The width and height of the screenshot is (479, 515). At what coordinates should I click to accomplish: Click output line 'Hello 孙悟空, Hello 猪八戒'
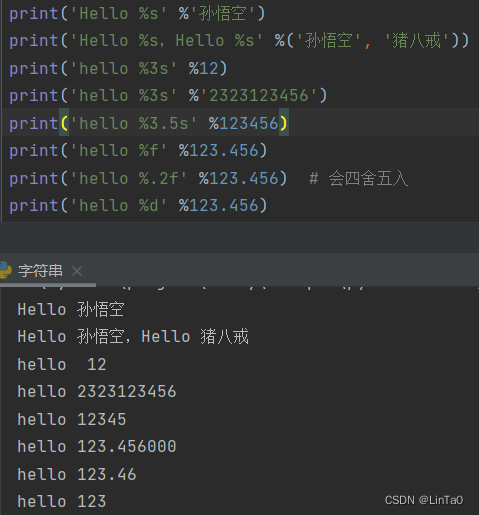click(x=133, y=336)
